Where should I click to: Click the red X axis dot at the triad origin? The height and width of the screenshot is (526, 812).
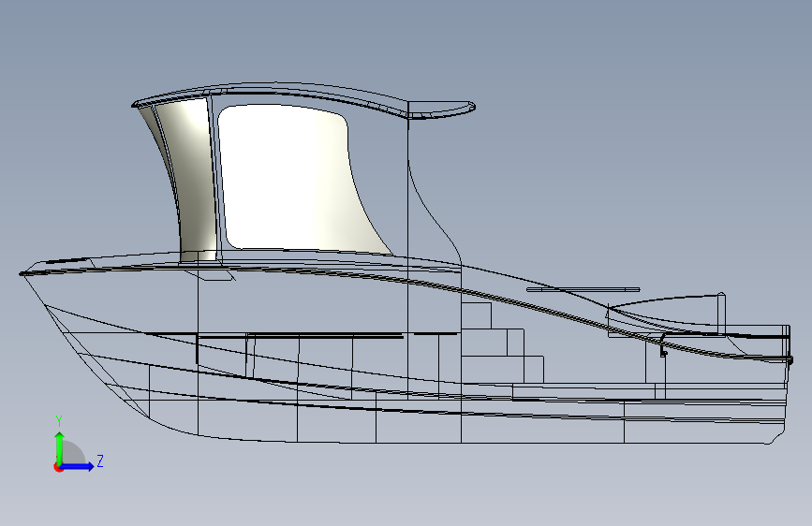(x=57, y=467)
